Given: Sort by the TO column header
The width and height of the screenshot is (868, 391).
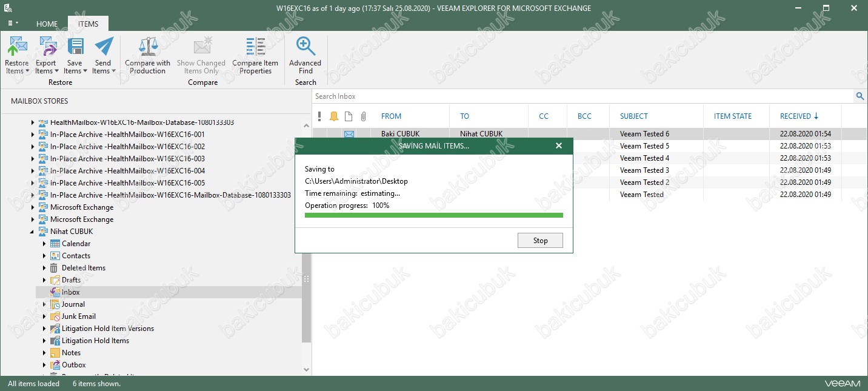Looking at the screenshot, I should coord(465,116).
